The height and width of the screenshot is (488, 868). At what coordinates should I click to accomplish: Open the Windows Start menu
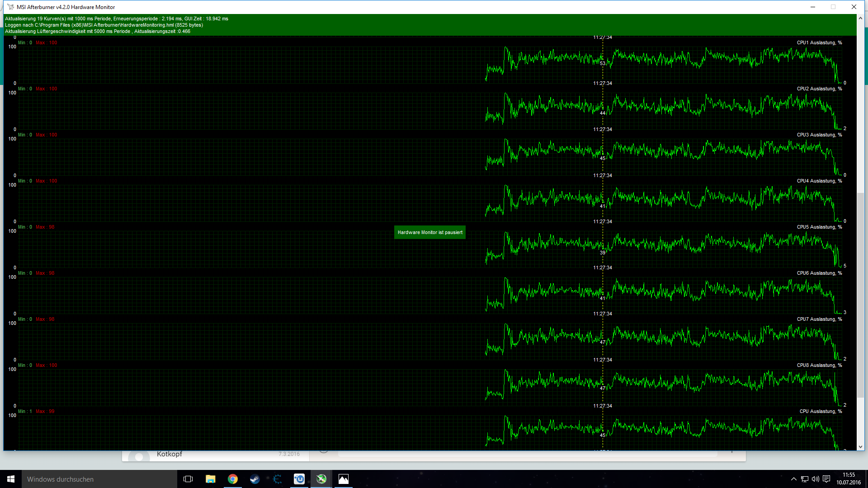click(11, 479)
